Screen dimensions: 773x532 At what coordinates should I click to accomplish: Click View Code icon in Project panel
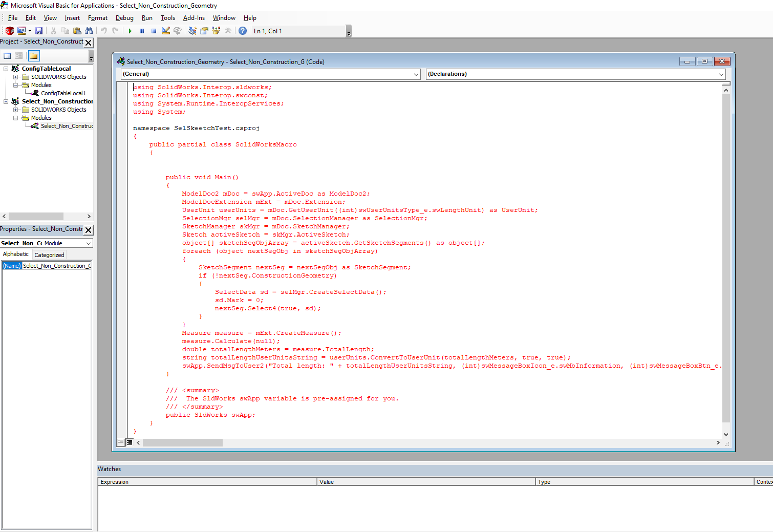coord(7,56)
